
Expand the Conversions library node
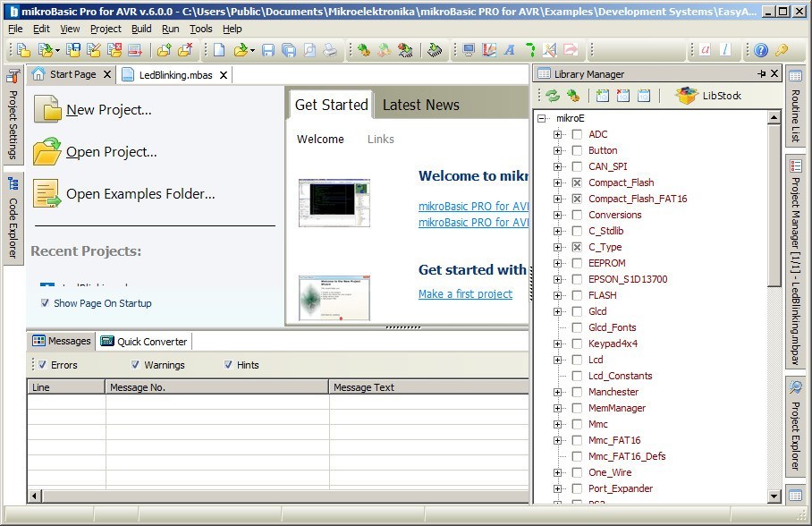click(x=557, y=215)
